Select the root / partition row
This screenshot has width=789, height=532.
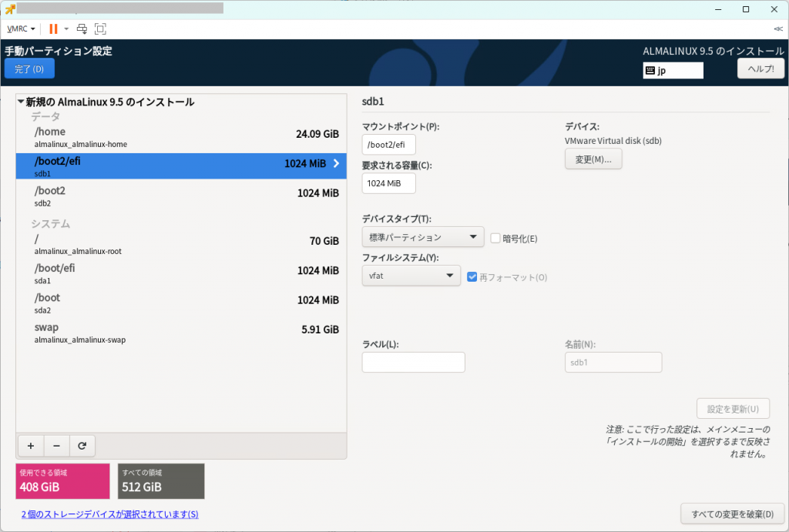click(181, 244)
